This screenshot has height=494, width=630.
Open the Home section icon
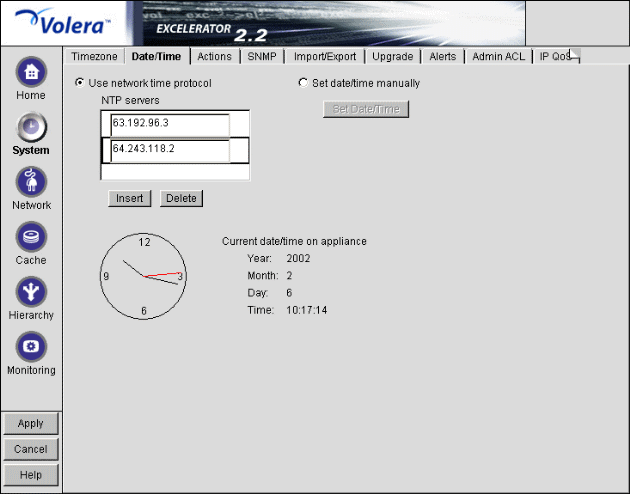[x=31, y=72]
